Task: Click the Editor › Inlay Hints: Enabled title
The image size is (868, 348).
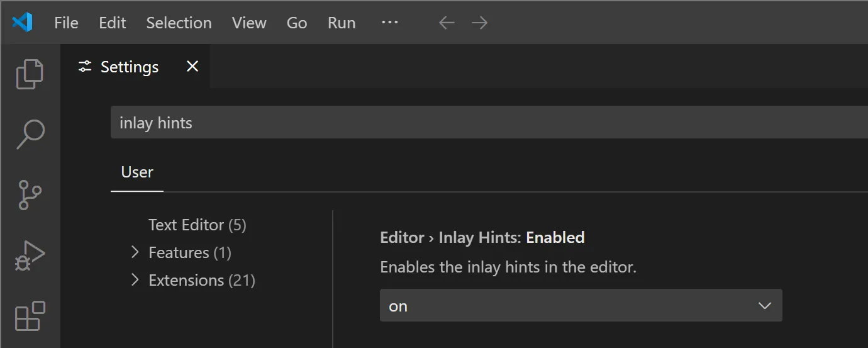Action: [x=482, y=237]
